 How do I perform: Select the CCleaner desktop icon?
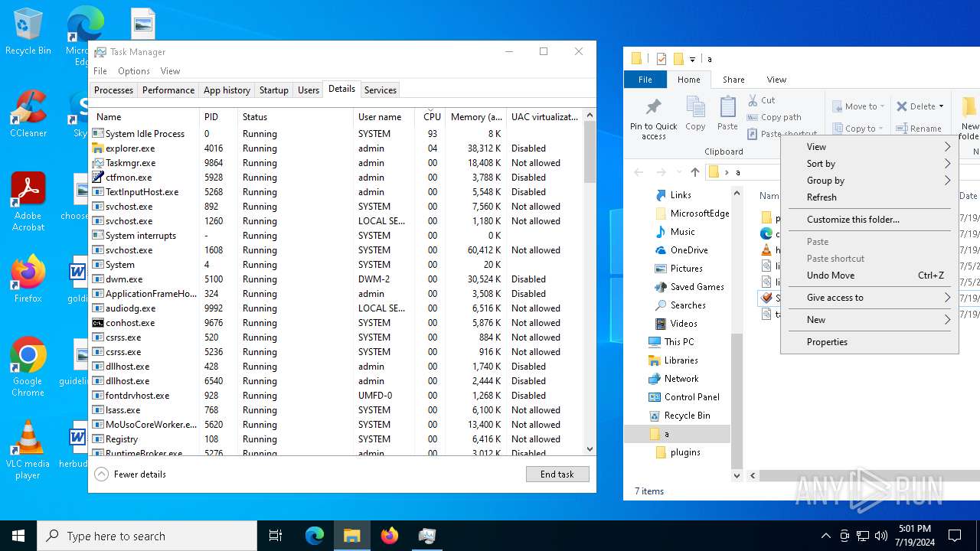28,113
